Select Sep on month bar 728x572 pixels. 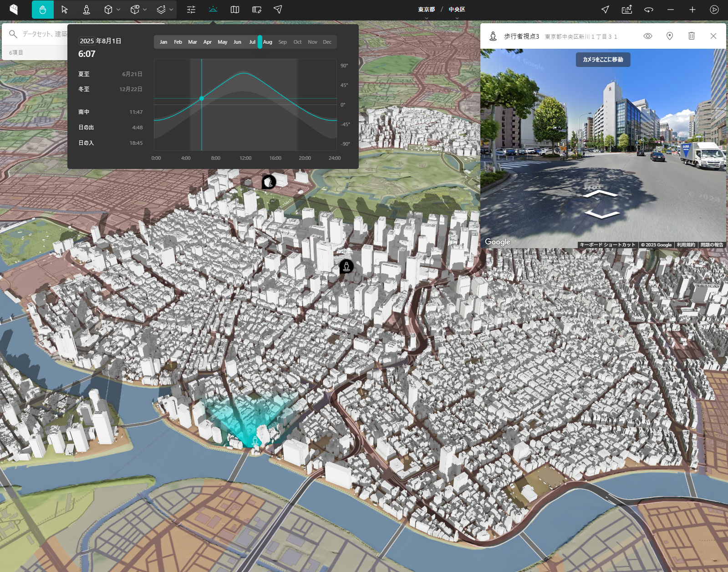pos(283,42)
